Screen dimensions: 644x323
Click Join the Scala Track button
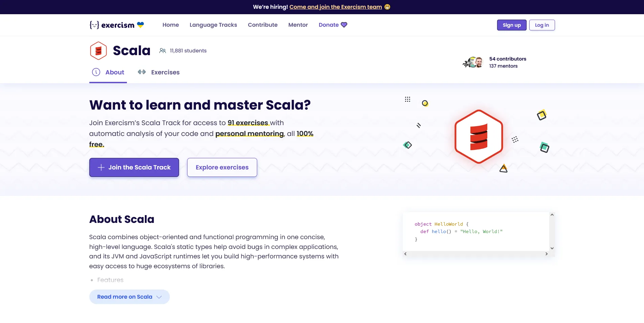pyautogui.click(x=134, y=167)
